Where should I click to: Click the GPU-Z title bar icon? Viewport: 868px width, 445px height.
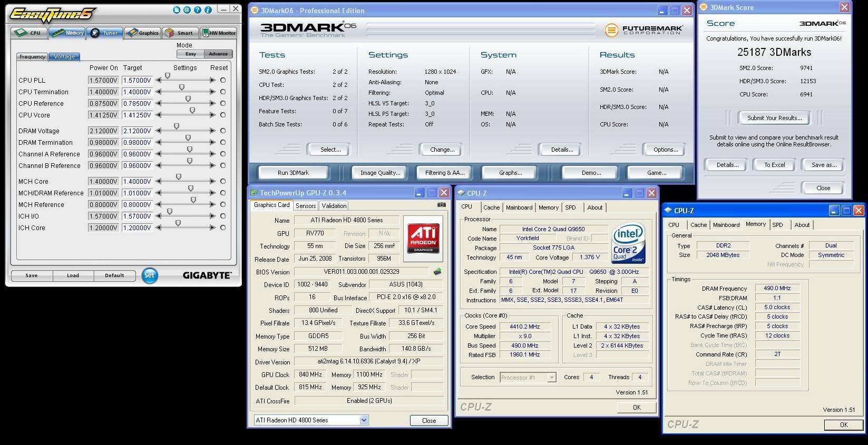click(253, 193)
